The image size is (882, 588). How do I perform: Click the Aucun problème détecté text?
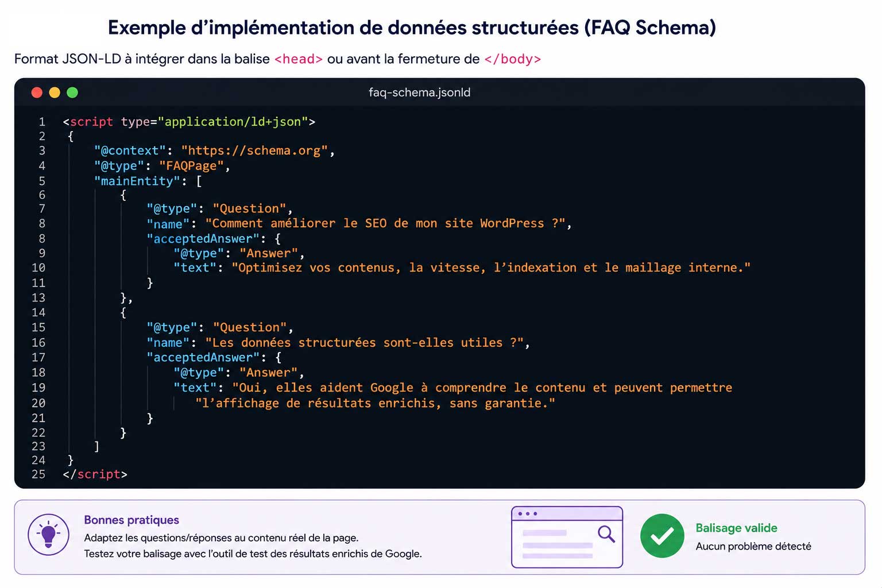[x=753, y=546]
